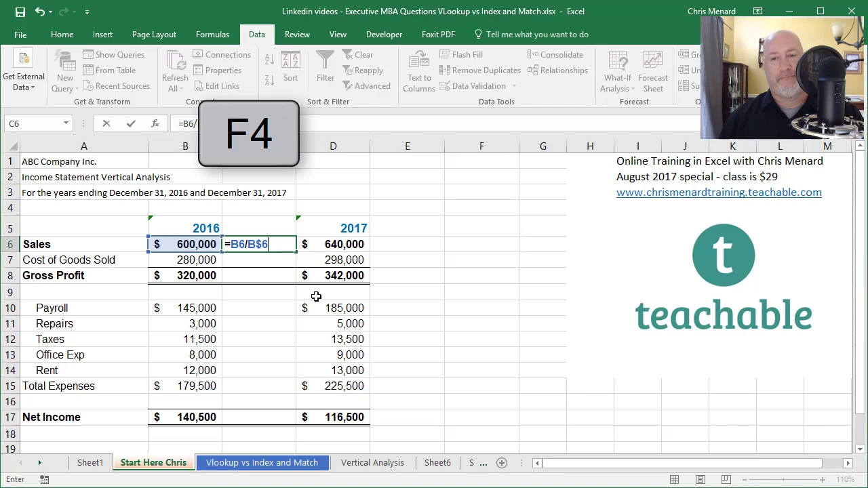This screenshot has height=488, width=868.
Task: Open Data Validation dropdown arrow
Action: pyautogui.click(x=514, y=86)
